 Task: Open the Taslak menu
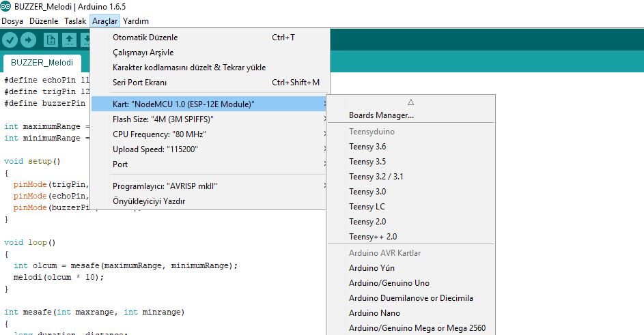pyautogui.click(x=75, y=21)
